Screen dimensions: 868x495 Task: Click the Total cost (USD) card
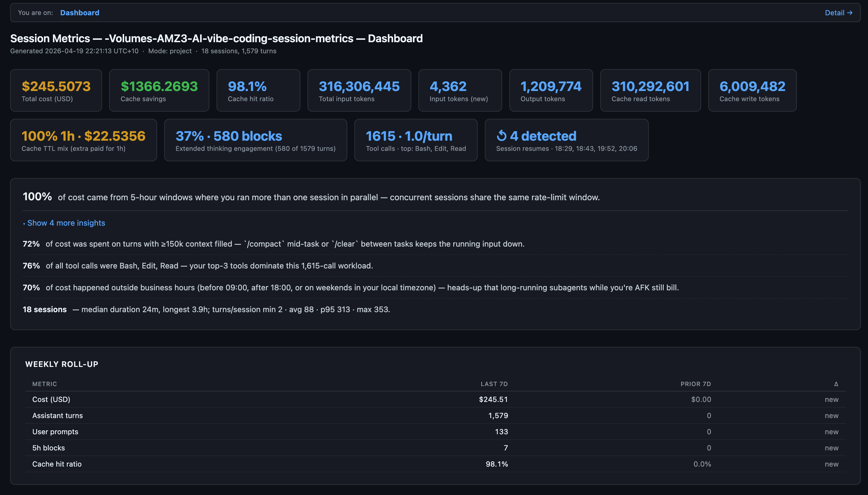pos(56,90)
